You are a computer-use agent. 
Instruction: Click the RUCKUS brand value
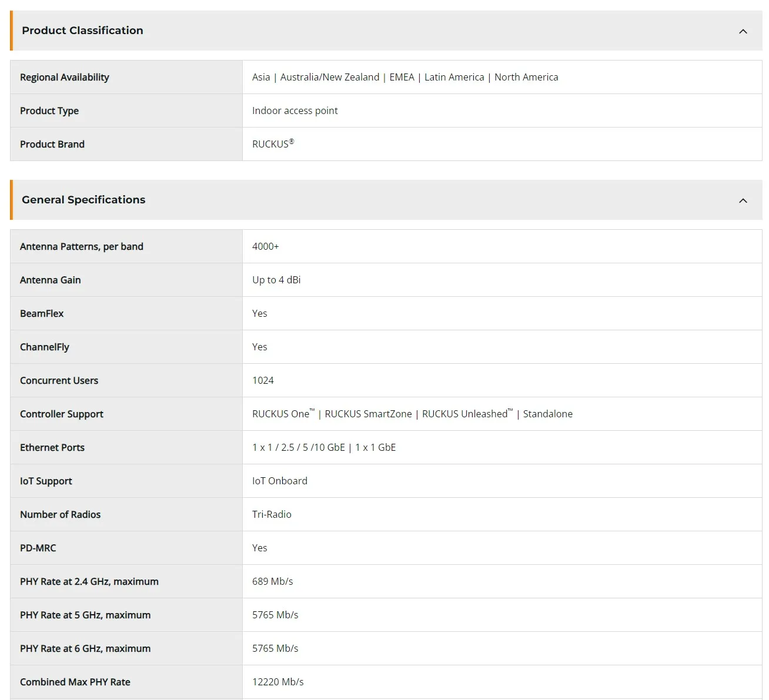[x=273, y=143]
